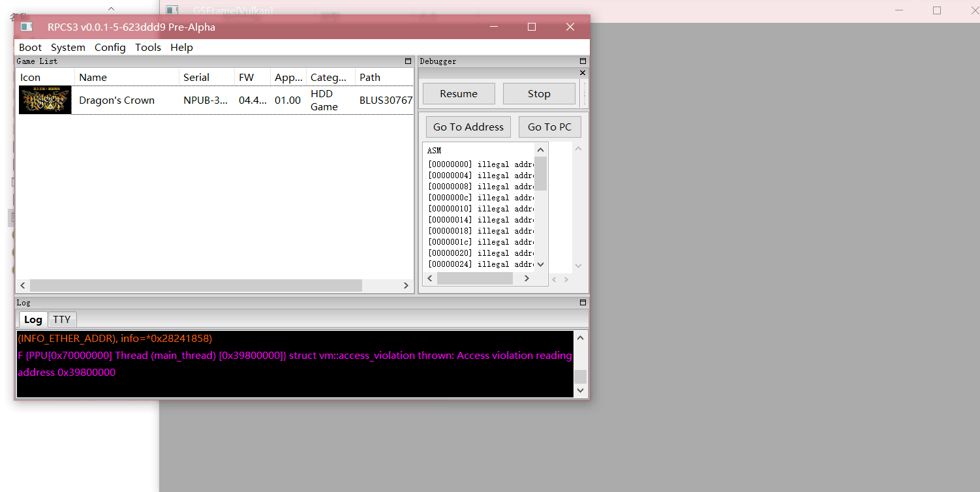Open the System menu
The width and height of the screenshot is (980, 492).
68,48
